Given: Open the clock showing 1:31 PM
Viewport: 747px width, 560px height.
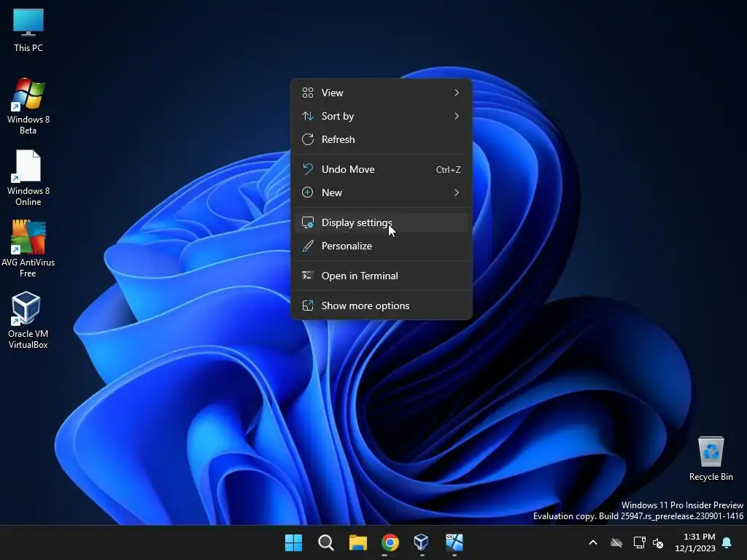Looking at the screenshot, I should click(695, 542).
